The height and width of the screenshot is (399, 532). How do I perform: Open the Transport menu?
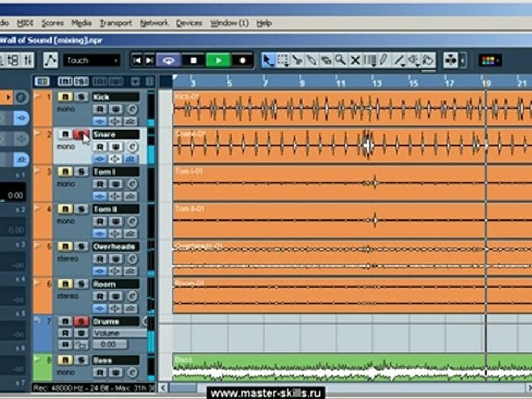click(116, 23)
